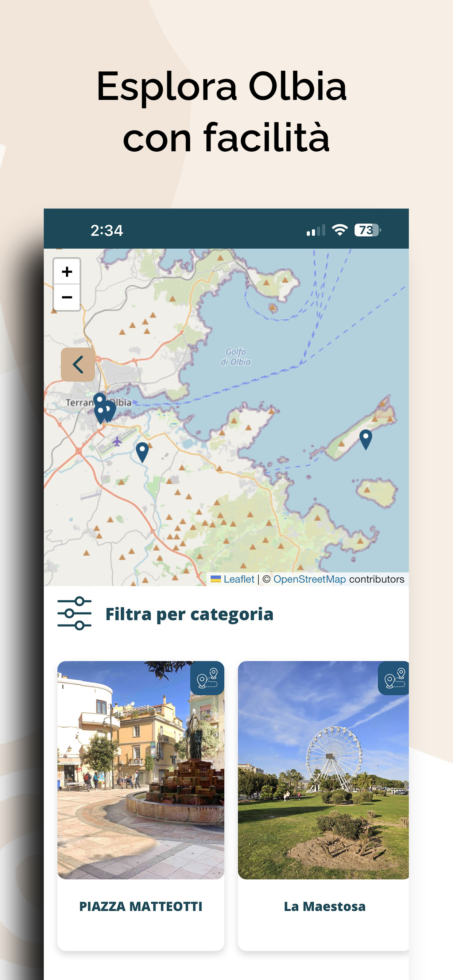The image size is (453, 980).
Task: Tap the airport plane symbol on map
Action: (117, 442)
